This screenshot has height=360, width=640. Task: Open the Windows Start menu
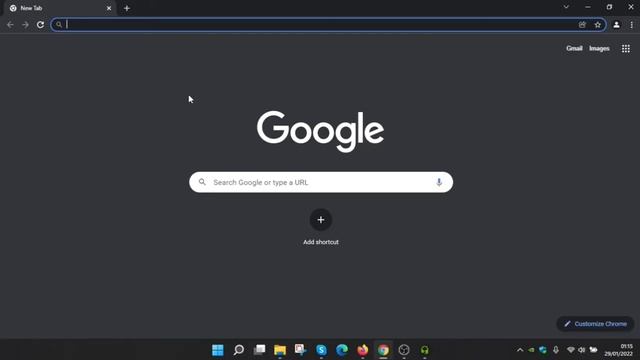coord(218,350)
